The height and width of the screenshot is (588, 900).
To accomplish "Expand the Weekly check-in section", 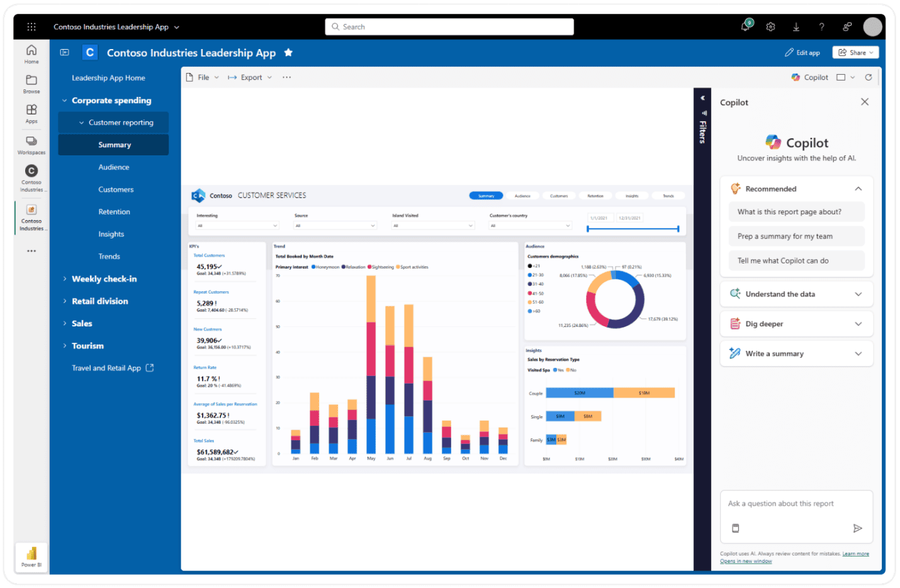I will [65, 279].
